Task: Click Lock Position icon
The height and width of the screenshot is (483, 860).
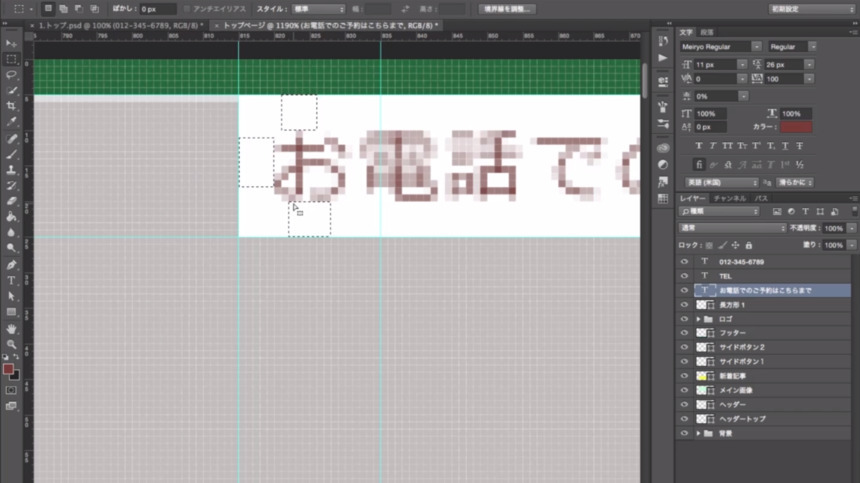Action: [x=735, y=245]
